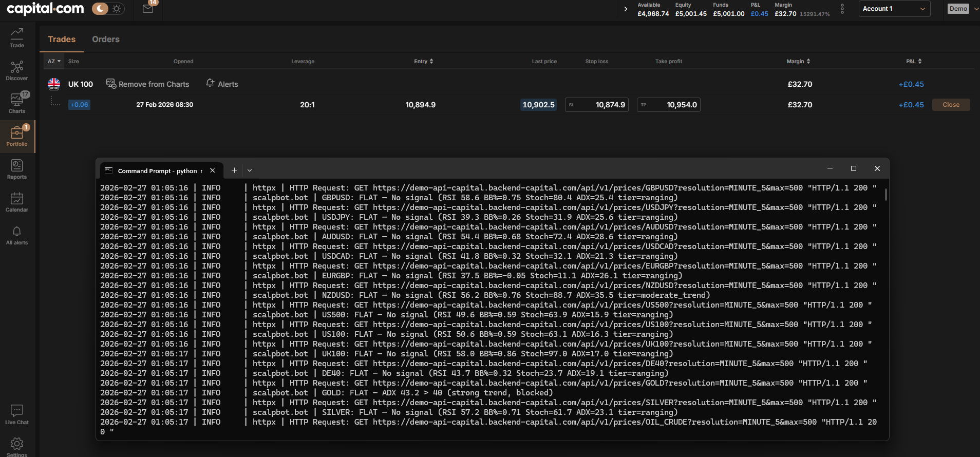This screenshot has width=980, height=457.
Task: Click the Stop loss column header
Action: [x=597, y=61]
